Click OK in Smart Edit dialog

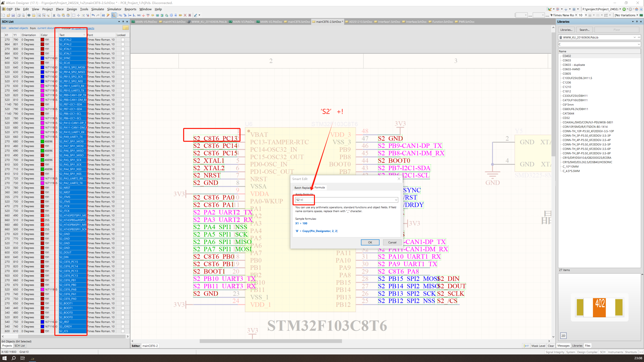point(370,242)
